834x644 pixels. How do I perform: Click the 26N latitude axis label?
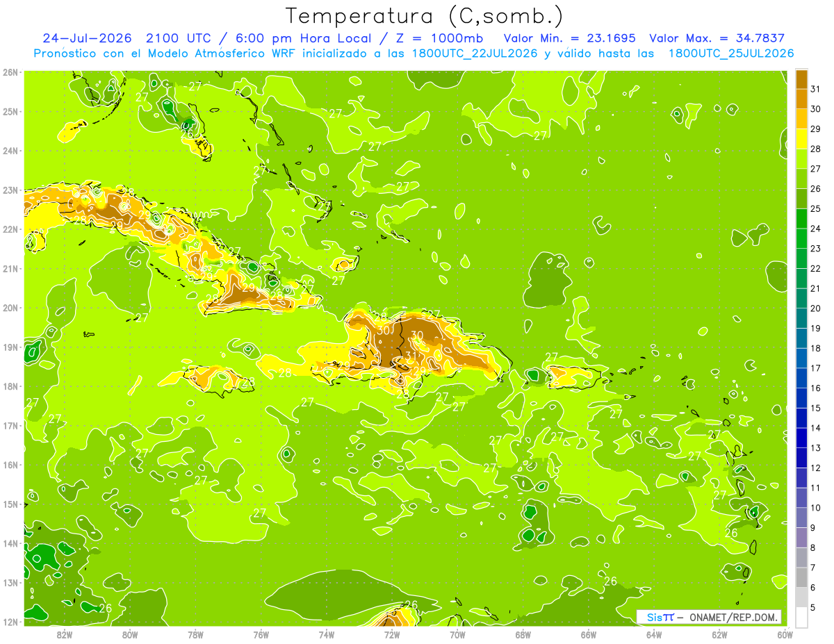(x=10, y=72)
